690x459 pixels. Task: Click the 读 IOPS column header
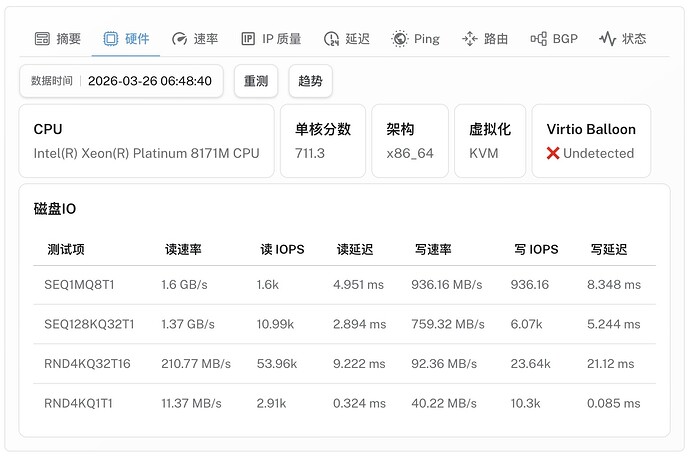[x=282, y=250]
